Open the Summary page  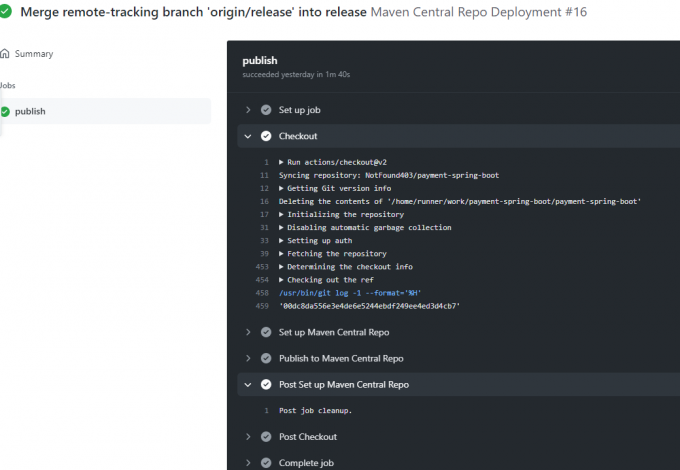34,53
